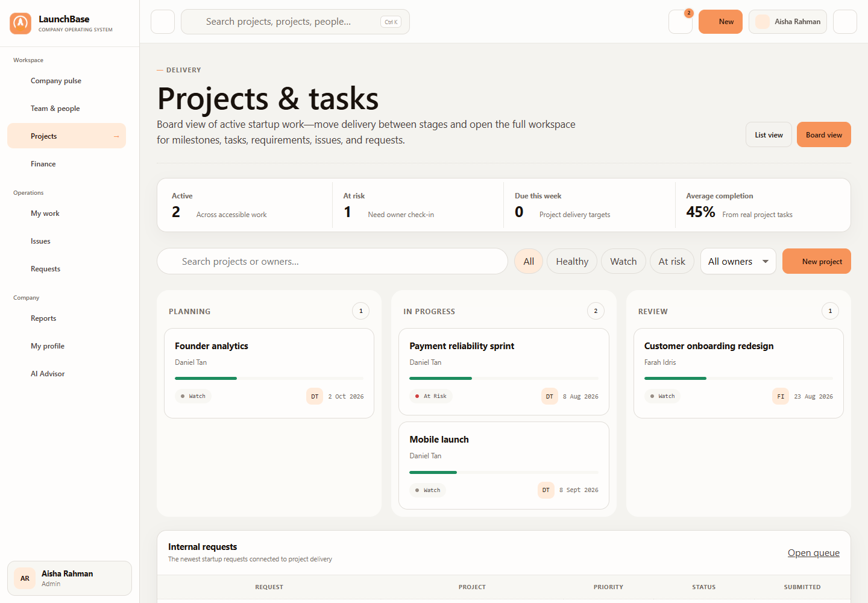Focus the global search projects, people field
Screen dimensions: 868x603
pyautogui.click(x=295, y=22)
